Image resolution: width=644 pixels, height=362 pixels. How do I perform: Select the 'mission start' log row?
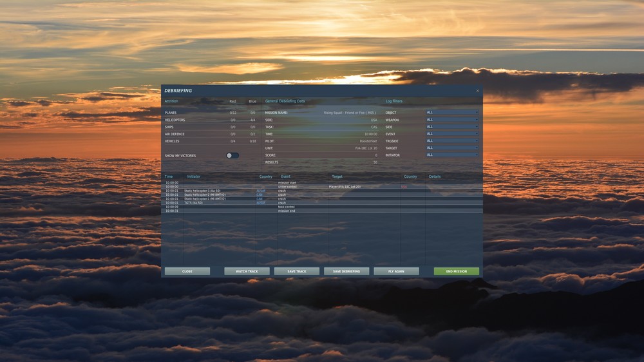(x=322, y=182)
